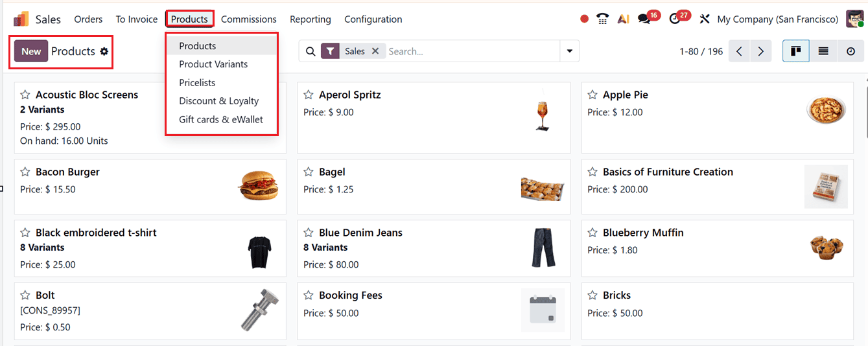This screenshot has height=346, width=868.
Task: Open the activities clock icon
Action: (675, 19)
